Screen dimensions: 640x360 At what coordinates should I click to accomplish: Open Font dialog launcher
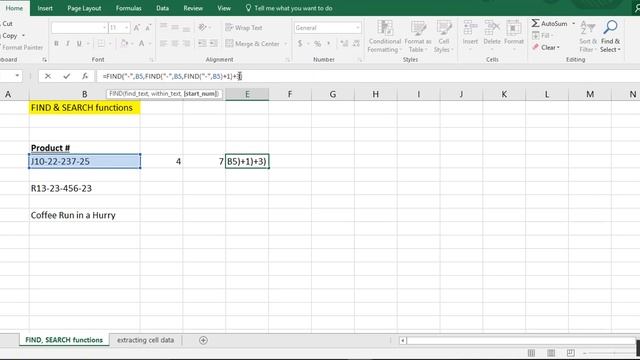(x=151, y=60)
